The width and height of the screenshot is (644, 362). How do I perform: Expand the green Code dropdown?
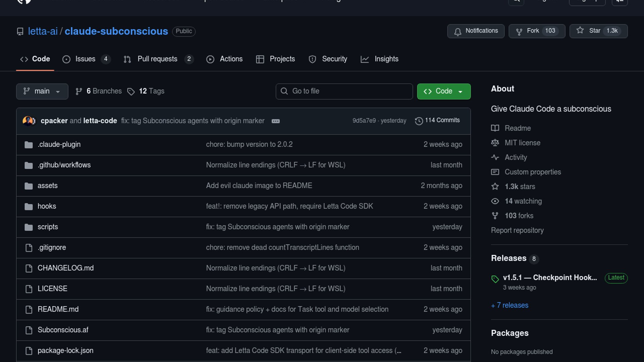coord(443,91)
